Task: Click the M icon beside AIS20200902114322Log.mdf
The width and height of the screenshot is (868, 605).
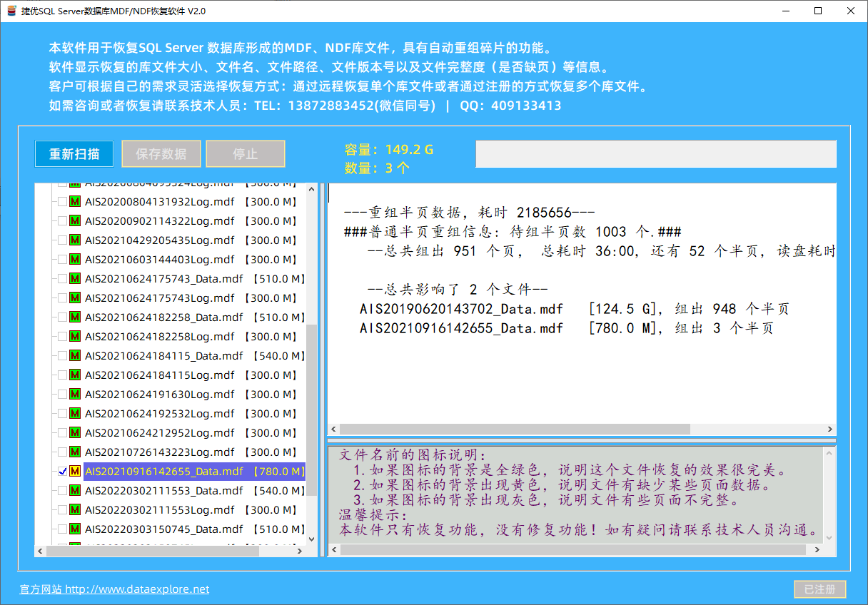Action: (x=74, y=221)
